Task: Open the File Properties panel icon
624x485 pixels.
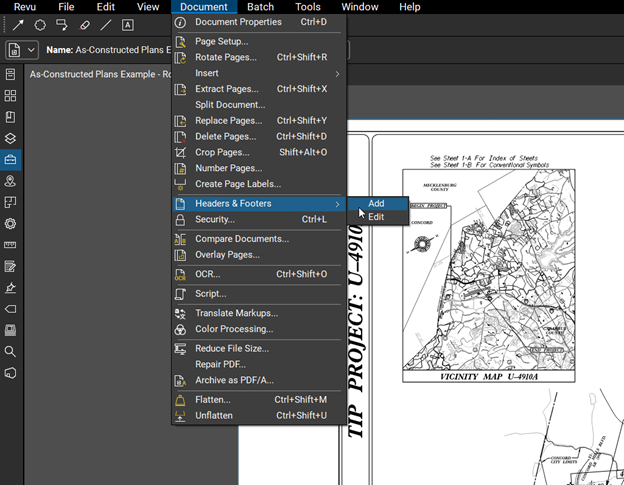Action: click(x=10, y=74)
